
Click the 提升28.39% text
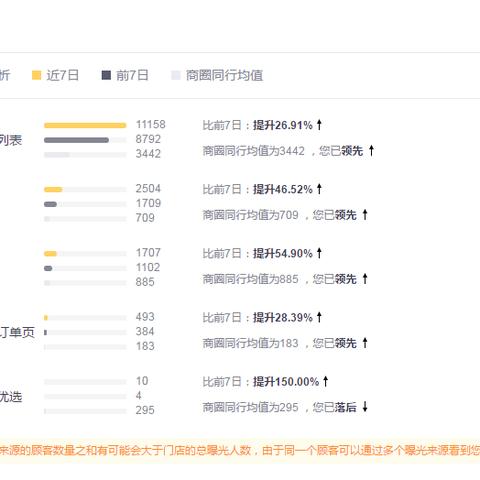click(283, 318)
